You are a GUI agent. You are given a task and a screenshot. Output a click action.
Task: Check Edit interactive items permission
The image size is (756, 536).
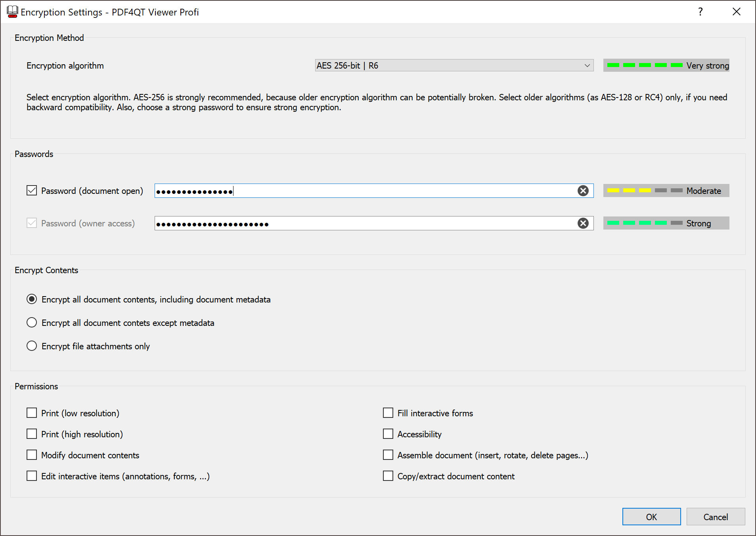point(32,476)
